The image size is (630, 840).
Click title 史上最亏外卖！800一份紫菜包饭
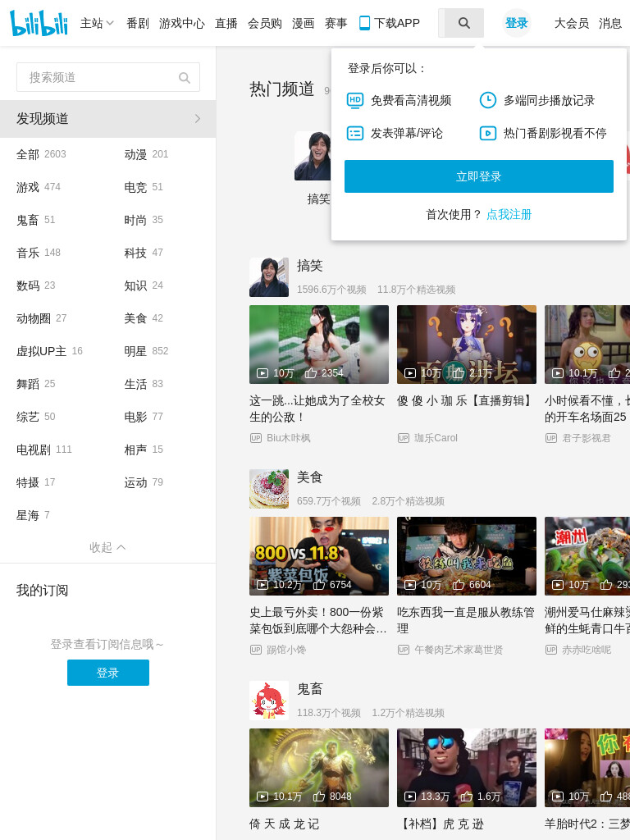[318, 620]
